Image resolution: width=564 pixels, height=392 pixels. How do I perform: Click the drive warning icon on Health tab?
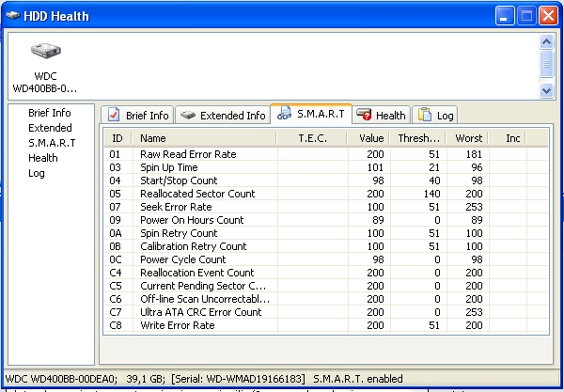coord(364,114)
